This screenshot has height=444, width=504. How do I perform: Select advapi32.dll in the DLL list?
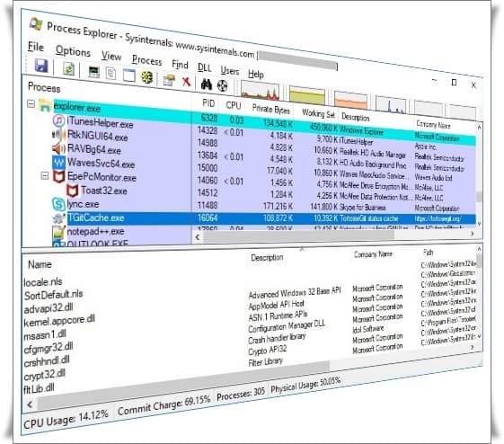point(49,308)
